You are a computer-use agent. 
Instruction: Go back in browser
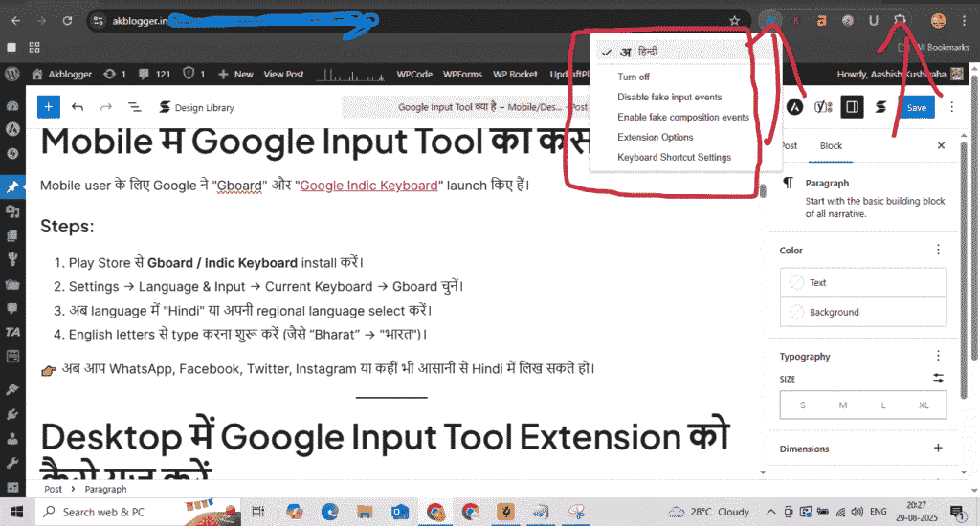[16, 21]
